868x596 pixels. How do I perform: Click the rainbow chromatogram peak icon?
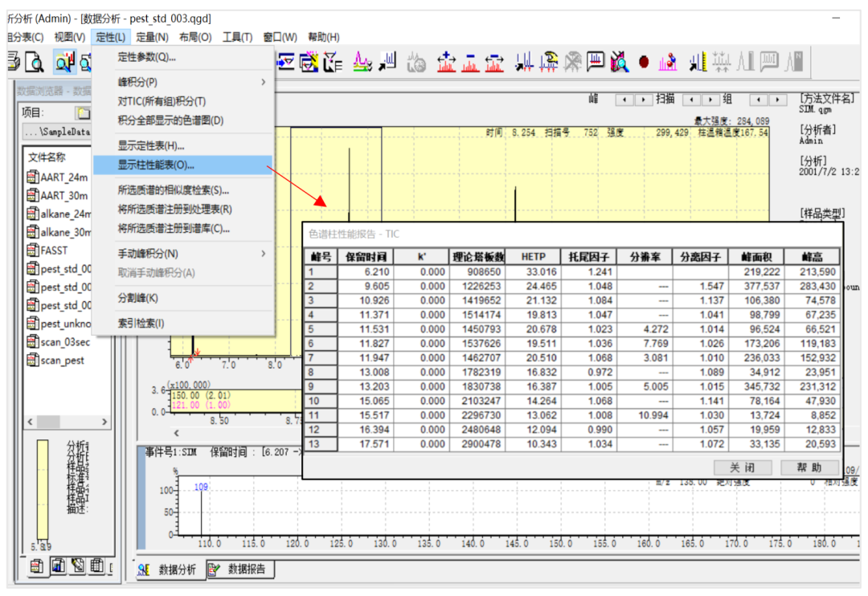[362, 62]
